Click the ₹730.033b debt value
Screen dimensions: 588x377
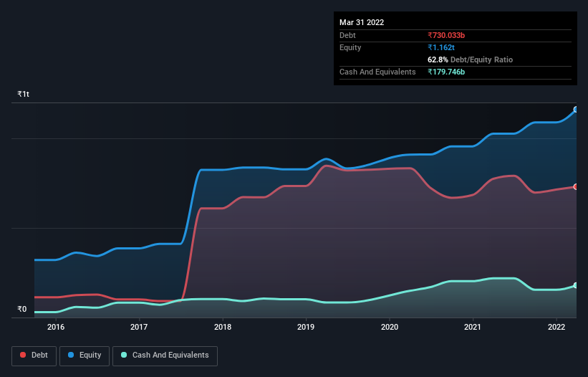tap(446, 35)
